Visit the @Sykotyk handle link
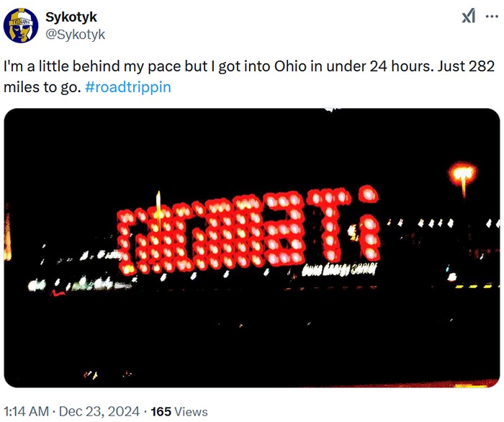This screenshot has width=504, height=422. click(x=75, y=35)
